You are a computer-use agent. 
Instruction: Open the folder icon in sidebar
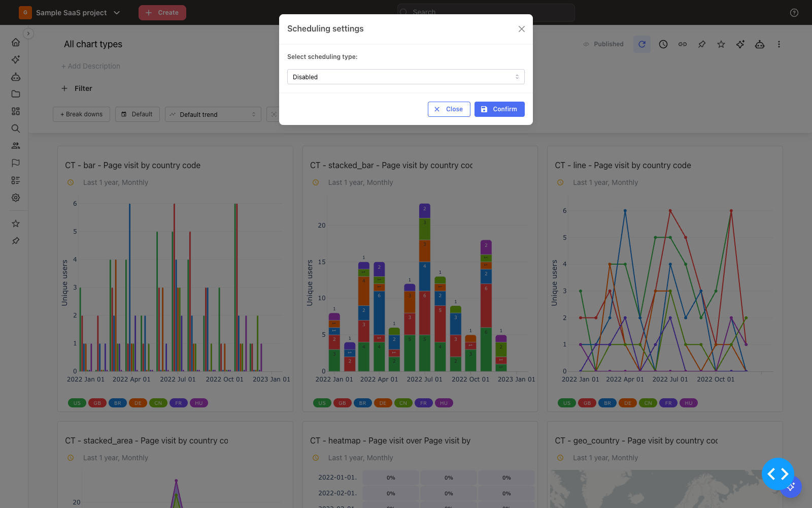pyautogui.click(x=16, y=94)
